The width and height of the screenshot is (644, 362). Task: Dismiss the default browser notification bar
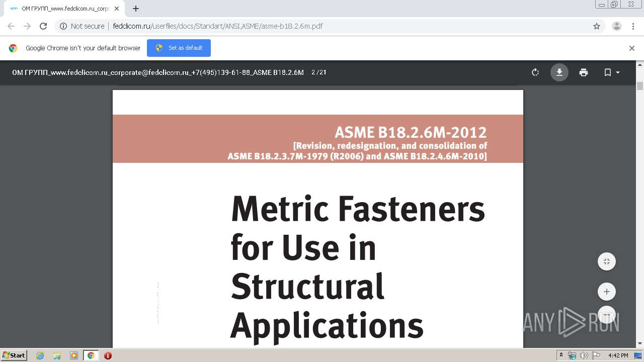(632, 48)
